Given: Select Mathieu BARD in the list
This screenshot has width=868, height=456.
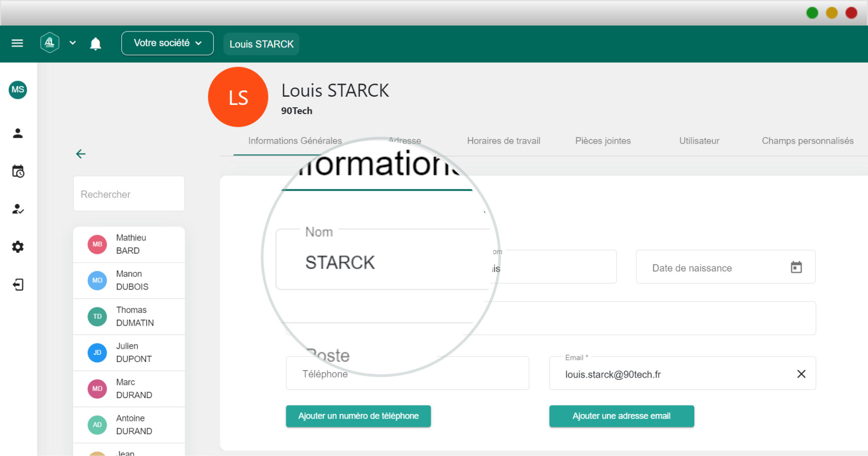Looking at the screenshot, I should (129, 244).
